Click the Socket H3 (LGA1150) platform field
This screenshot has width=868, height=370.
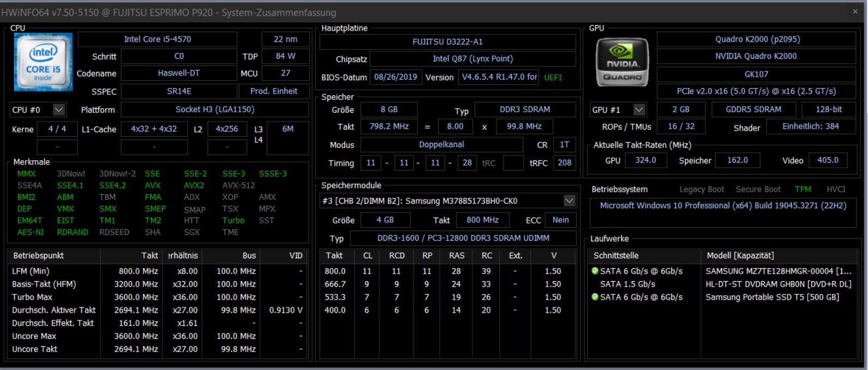coord(215,110)
